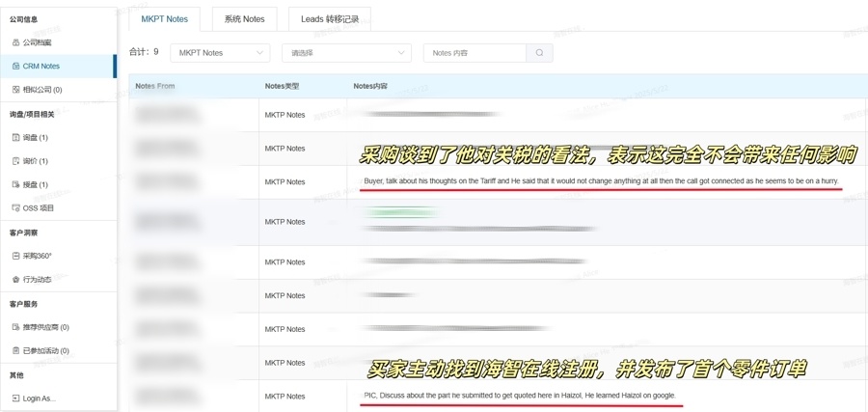Click the Notes内容 column header
868x412 pixels.
tap(370, 86)
